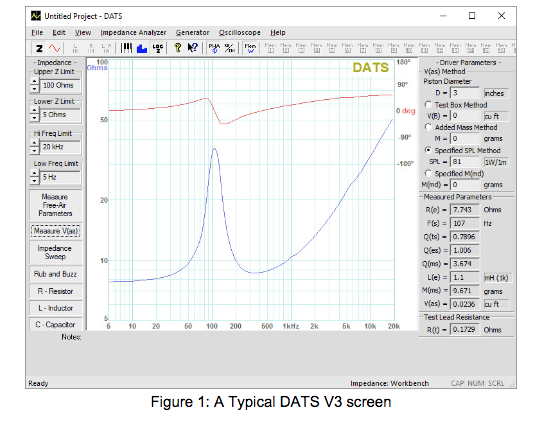The image size is (541, 421).
Task: Select the Specified M(md) radio button
Action: click(428, 173)
